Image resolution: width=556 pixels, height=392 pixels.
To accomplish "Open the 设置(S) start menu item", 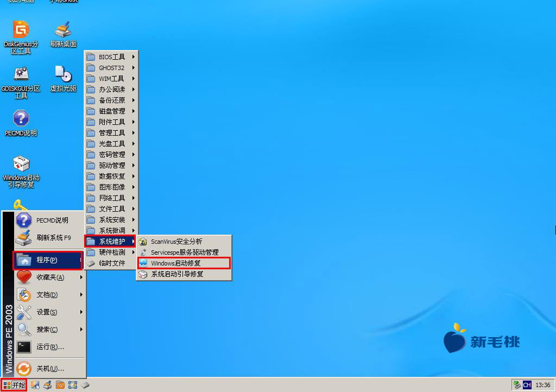I will click(x=49, y=312).
